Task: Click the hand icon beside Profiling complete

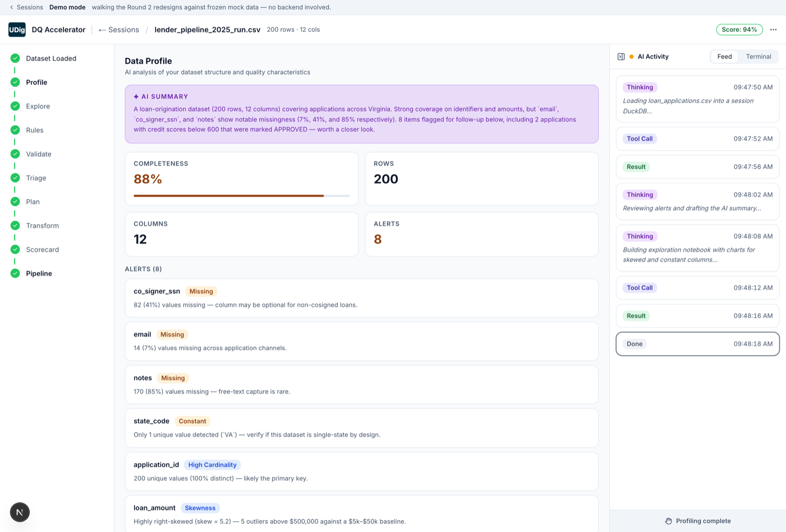Action: click(x=669, y=521)
